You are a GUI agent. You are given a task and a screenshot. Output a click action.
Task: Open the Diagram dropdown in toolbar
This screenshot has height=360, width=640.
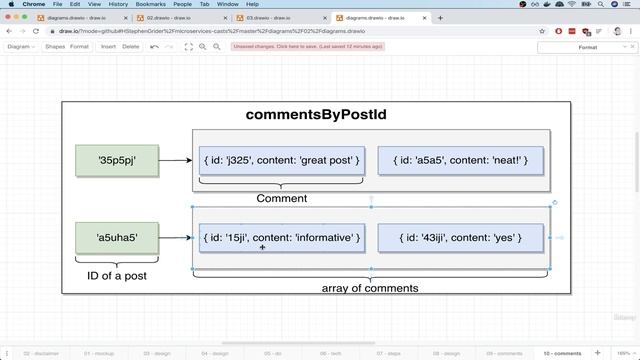(21, 47)
